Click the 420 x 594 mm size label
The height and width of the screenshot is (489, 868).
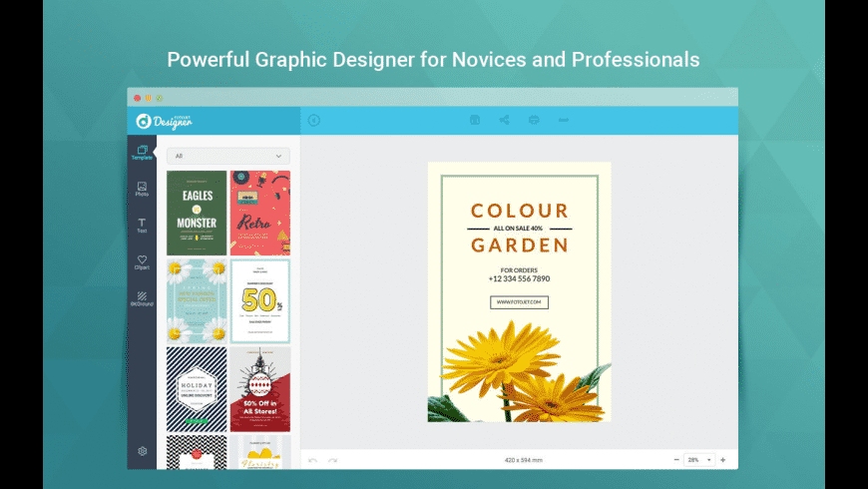click(x=523, y=460)
